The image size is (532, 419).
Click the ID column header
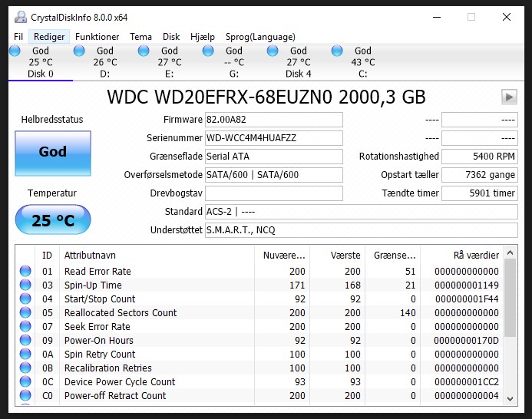47,255
